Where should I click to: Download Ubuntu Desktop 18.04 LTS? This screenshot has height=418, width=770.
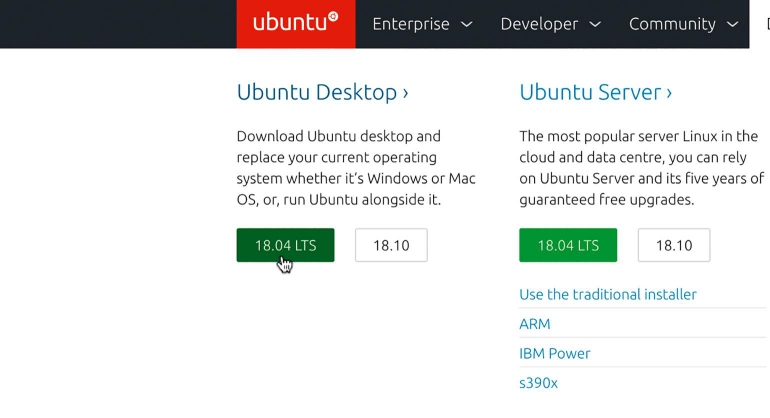tap(285, 245)
